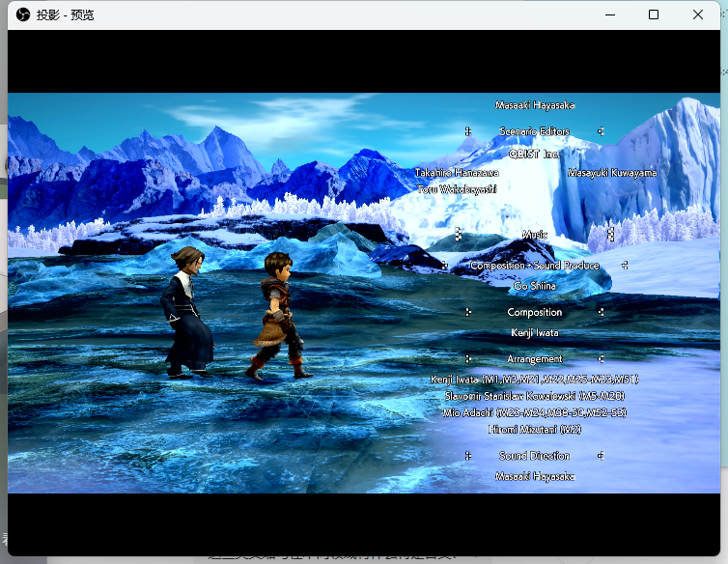Screen dimensions: 728x564
Task: Minimize the projector preview window
Action: 610,14
